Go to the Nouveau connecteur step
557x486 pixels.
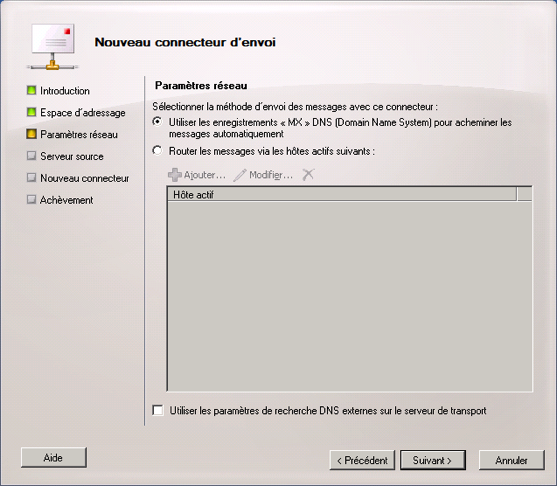tap(85, 178)
